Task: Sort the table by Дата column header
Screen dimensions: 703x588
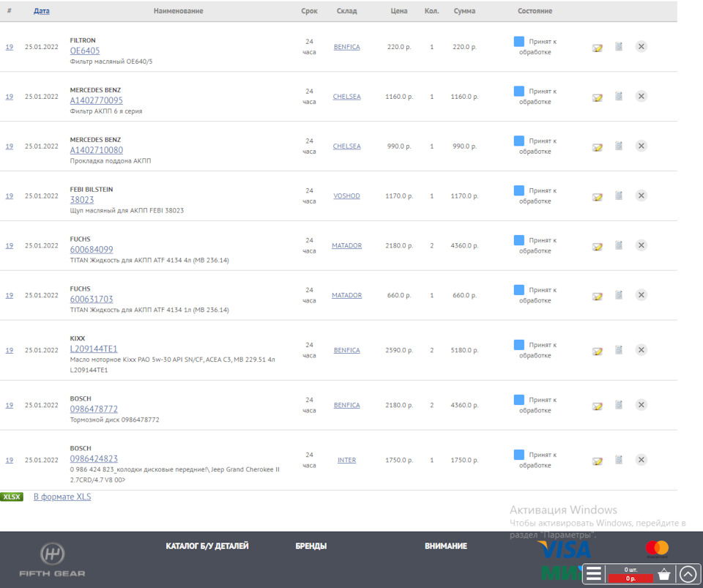Action: [x=41, y=11]
